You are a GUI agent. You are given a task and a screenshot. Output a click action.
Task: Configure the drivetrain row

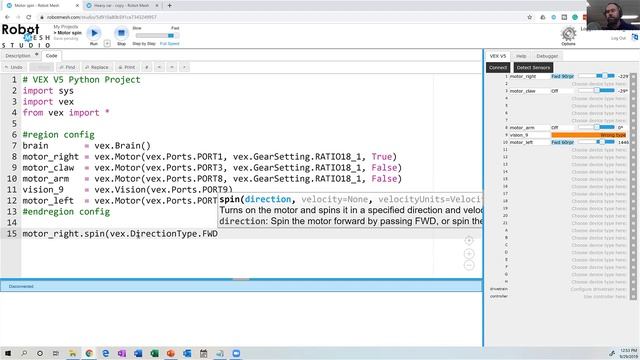tap(598, 289)
